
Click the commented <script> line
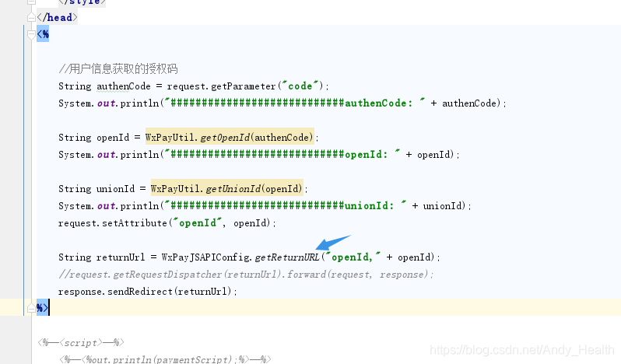click(x=81, y=343)
